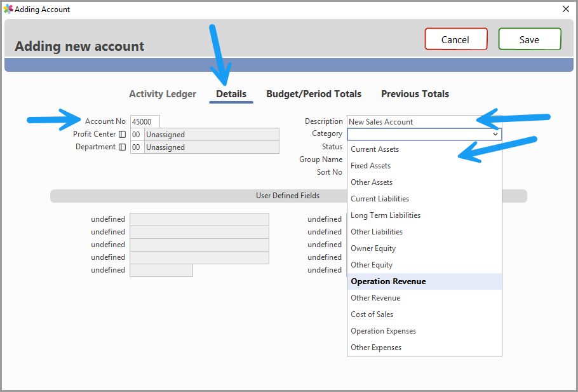Choose Other Revenue category
This screenshot has height=392, width=578.
point(424,298)
